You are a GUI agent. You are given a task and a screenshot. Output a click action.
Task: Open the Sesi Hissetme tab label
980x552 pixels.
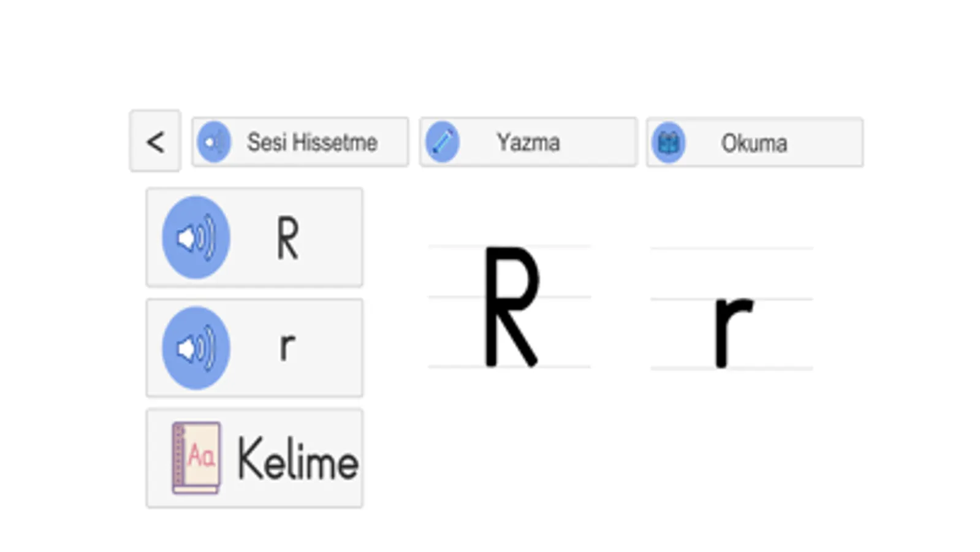coord(312,142)
